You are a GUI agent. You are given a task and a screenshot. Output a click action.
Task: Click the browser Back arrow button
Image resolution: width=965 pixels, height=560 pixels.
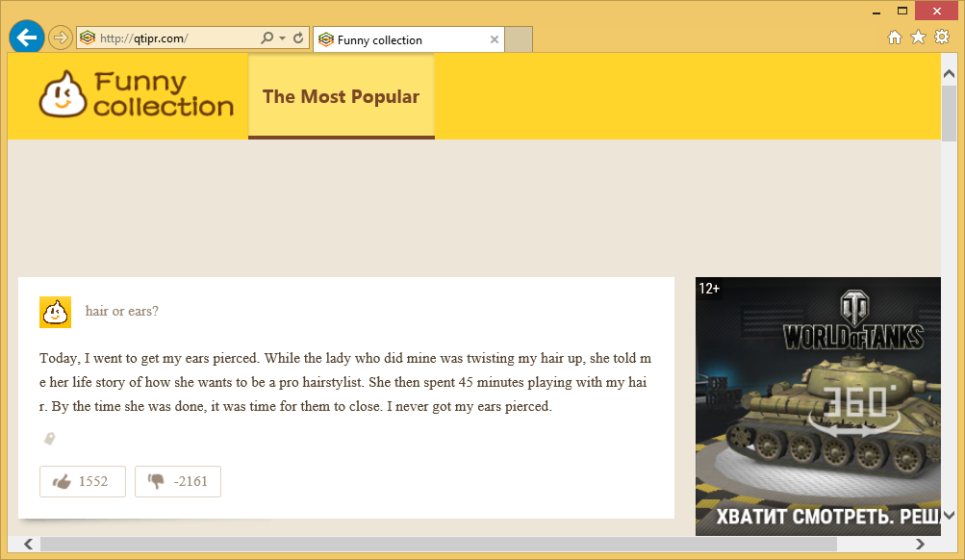click(27, 38)
